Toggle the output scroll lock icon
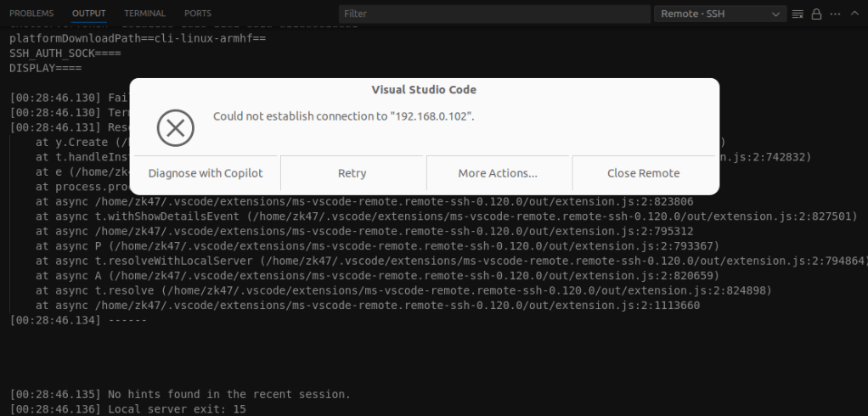The height and width of the screenshot is (416, 868). [x=816, y=14]
